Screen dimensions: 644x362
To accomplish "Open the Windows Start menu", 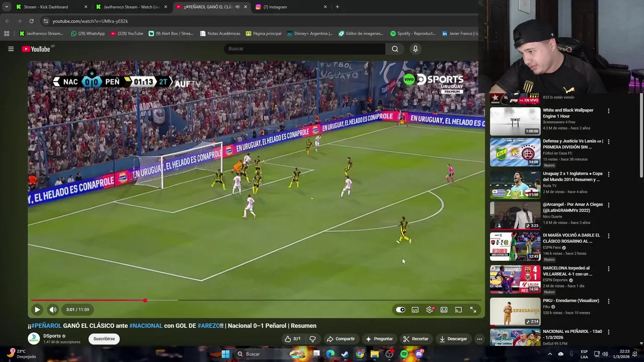I will (x=225, y=354).
